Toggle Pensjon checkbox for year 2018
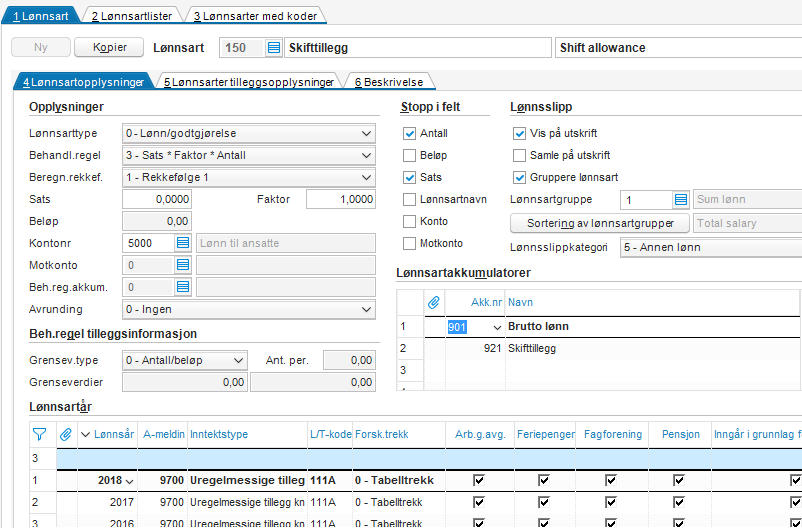This screenshot has width=802, height=528. click(x=679, y=480)
